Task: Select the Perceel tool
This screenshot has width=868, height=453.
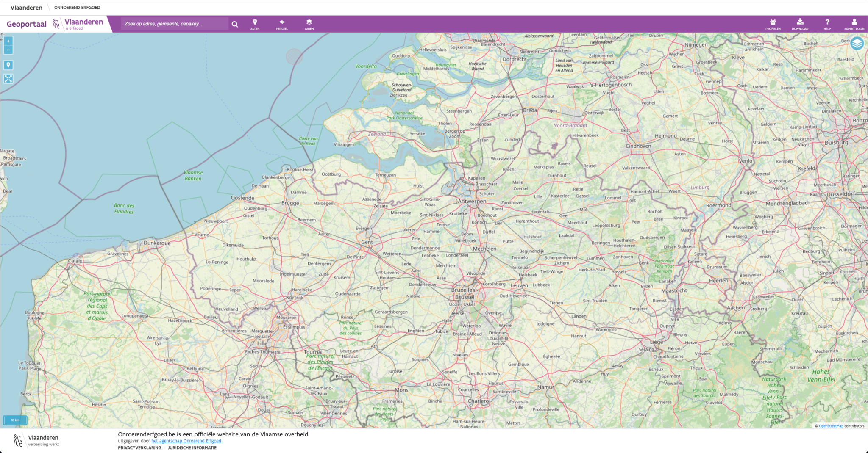Action: tap(282, 24)
